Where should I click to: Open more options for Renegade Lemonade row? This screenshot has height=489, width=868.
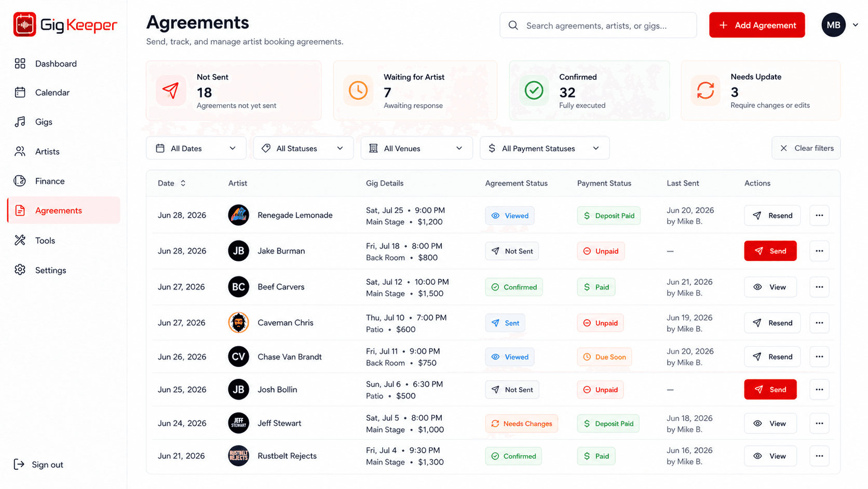coord(819,215)
